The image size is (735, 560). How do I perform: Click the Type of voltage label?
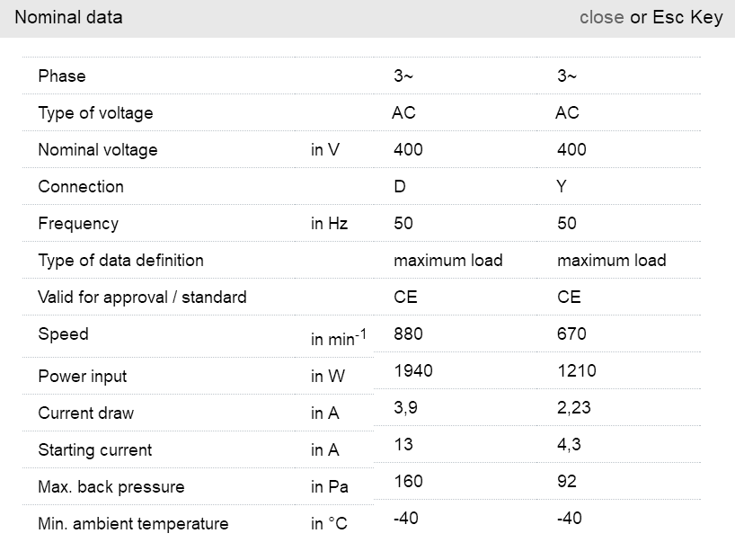point(95,113)
